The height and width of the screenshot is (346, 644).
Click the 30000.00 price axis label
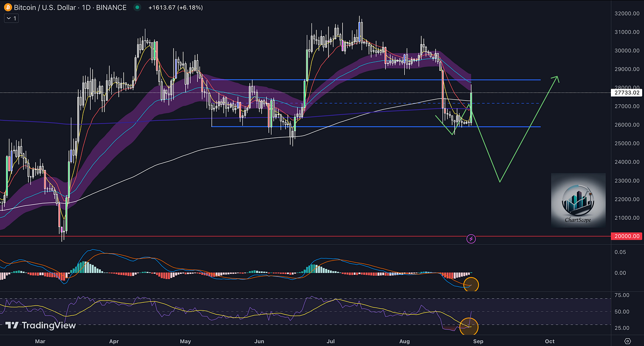[x=627, y=51]
